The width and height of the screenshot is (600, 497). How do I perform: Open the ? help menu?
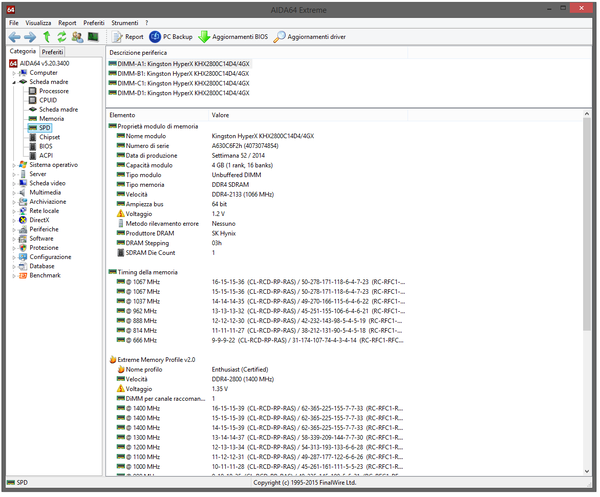[x=147, y=23]
